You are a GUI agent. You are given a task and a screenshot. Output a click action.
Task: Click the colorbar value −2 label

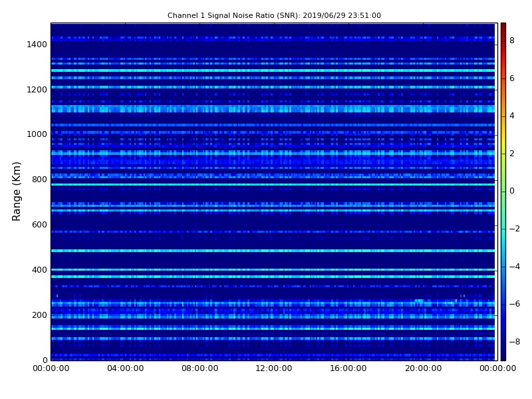(x=515, y=229)
